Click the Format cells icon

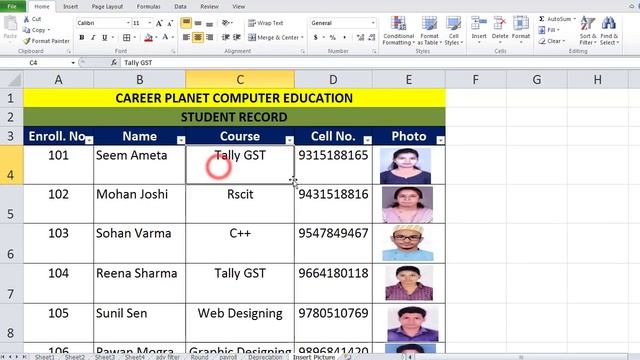521,23
